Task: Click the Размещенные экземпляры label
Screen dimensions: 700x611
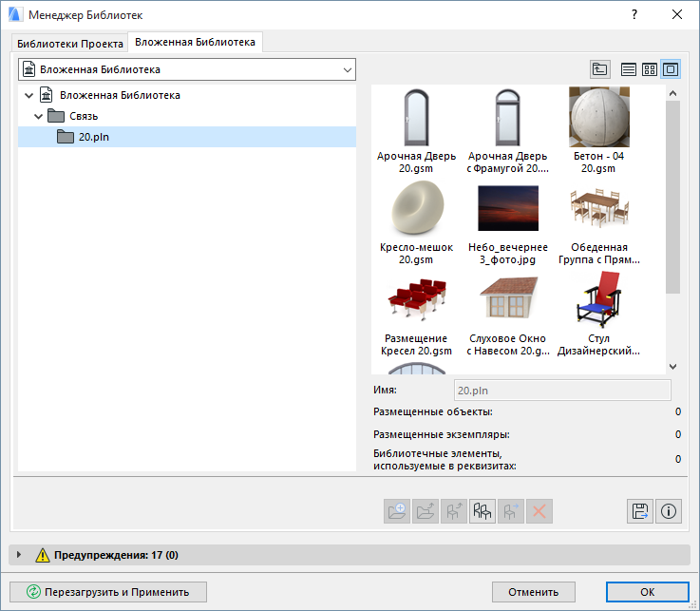Action: pos(442,434)
